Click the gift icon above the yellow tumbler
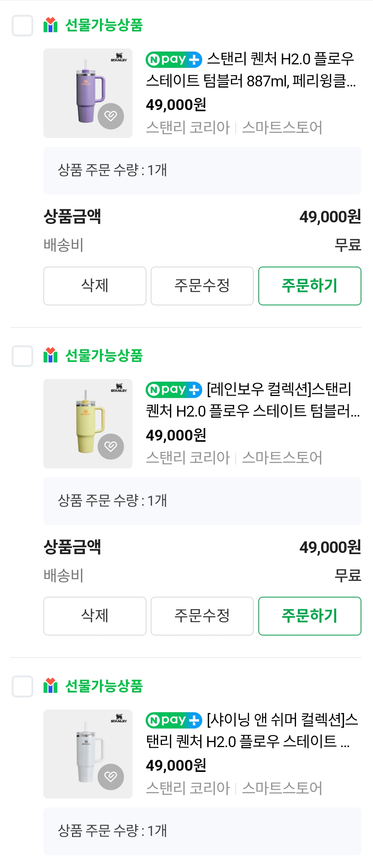The image size is (373, 868). 50,355
